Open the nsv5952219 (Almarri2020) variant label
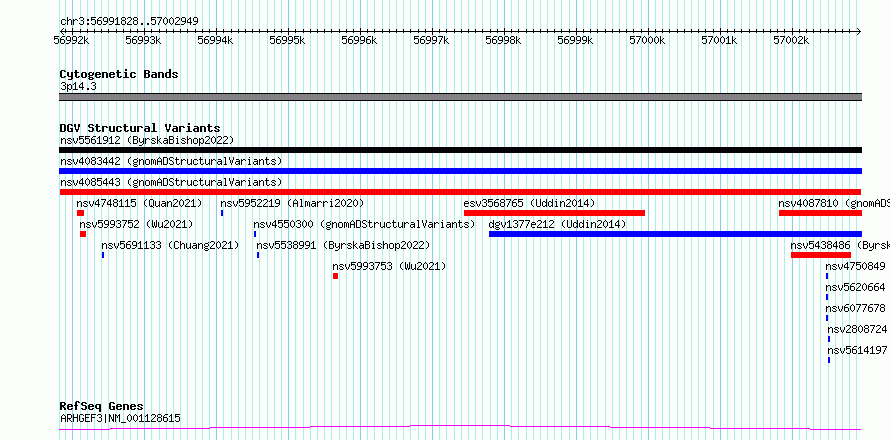This screenshot has width=890, height=440. pos(292,203)
